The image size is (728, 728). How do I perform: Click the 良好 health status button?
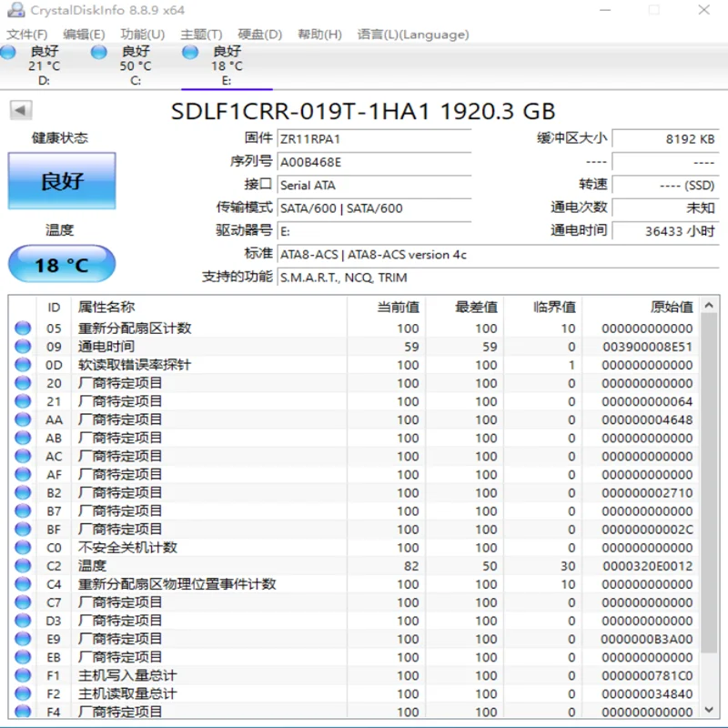[x=62, y=180]
